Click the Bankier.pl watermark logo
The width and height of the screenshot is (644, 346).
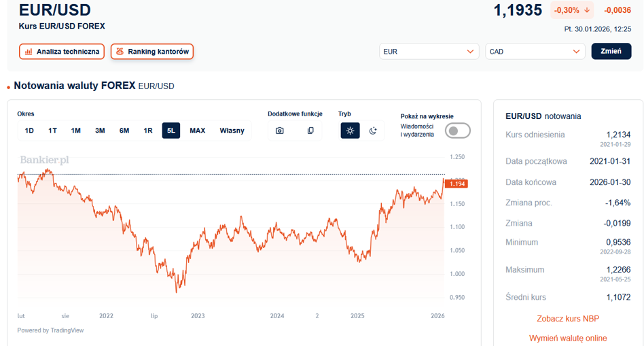44,160
